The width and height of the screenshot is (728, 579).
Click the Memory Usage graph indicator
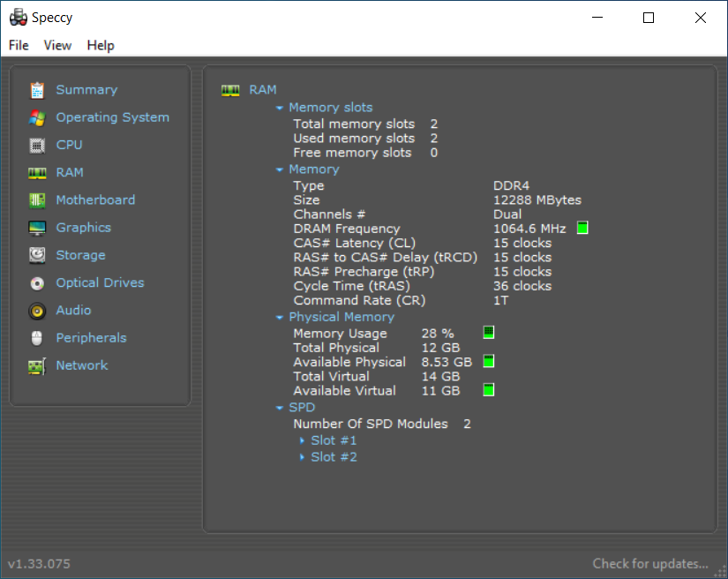tap(489, 332)
